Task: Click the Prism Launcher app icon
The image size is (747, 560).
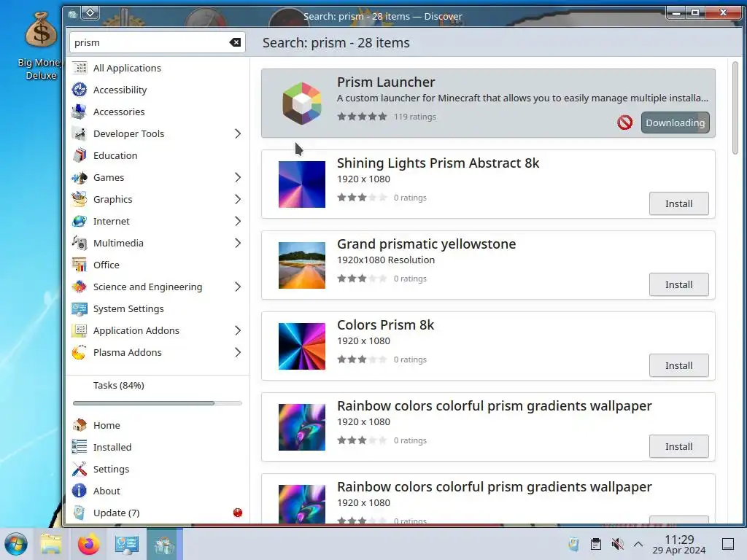Action: pos(302,103)
